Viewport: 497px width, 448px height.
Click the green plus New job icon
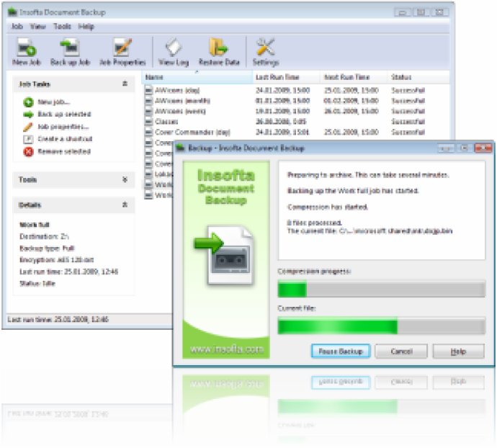click(28, 102)
